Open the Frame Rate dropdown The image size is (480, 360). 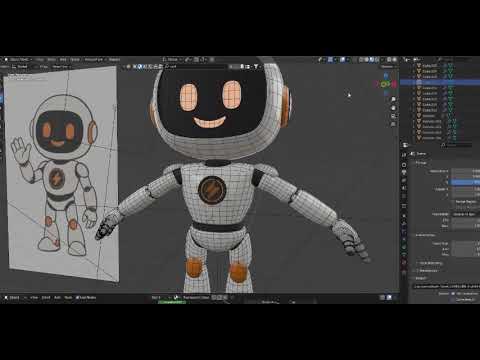point(466,214)
